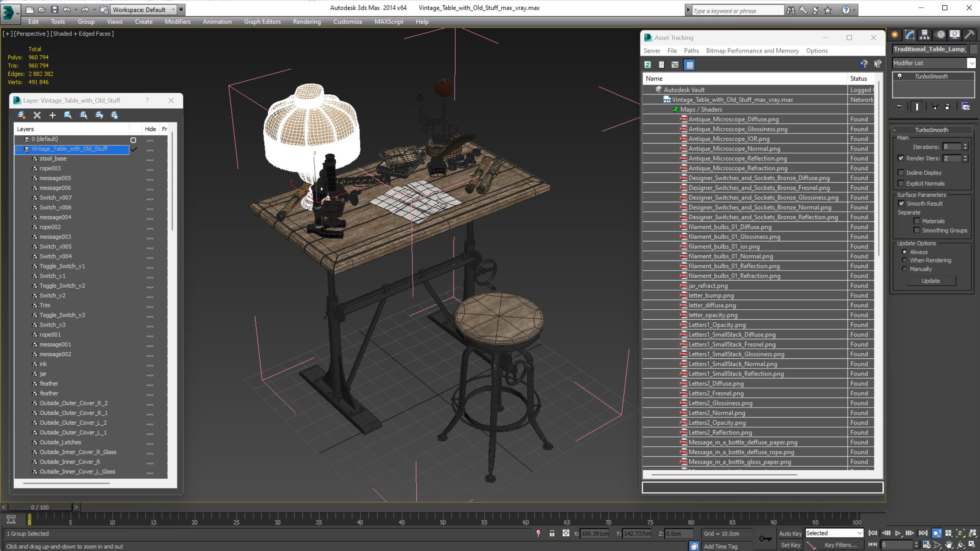Screen dimensions: 980x551
Task: Open the Create command panel tab
Action: click(895, 35)
